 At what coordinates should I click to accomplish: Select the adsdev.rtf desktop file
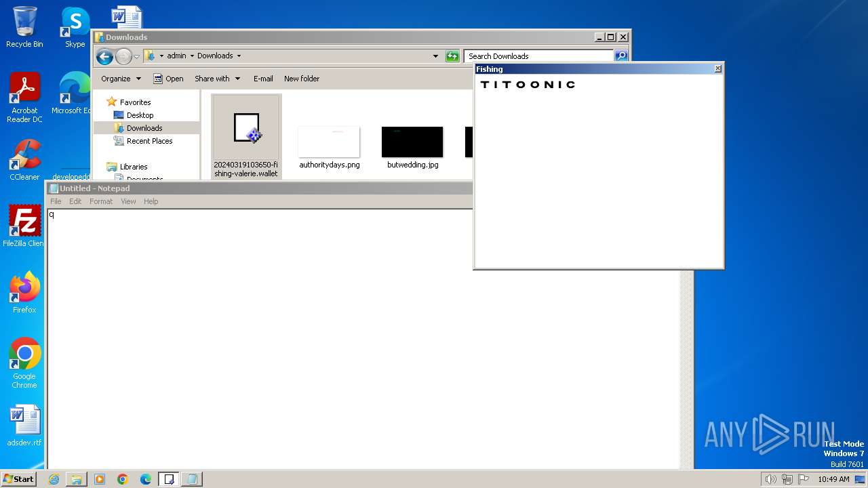24,426
